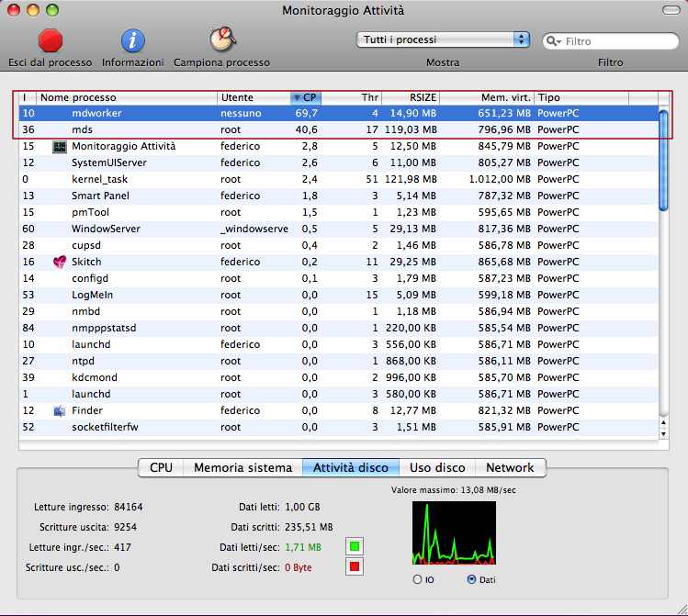Click the Skitch process name
This screenshot has height=616, width=688.
tap(86, 262)
